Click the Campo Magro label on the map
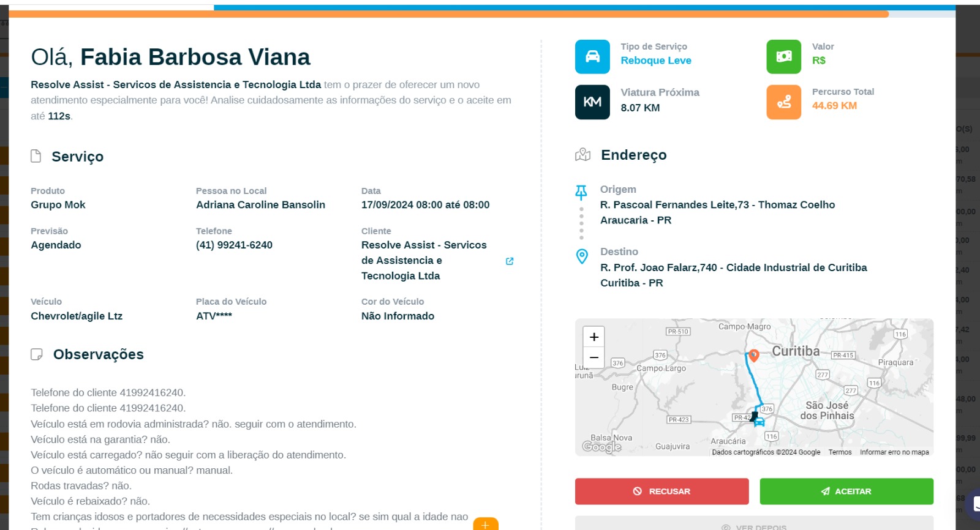 [744, 327]
